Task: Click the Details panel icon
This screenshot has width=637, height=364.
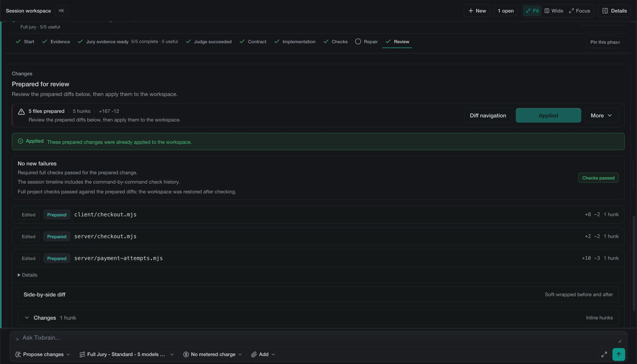Action: click(x=605, y=11)
